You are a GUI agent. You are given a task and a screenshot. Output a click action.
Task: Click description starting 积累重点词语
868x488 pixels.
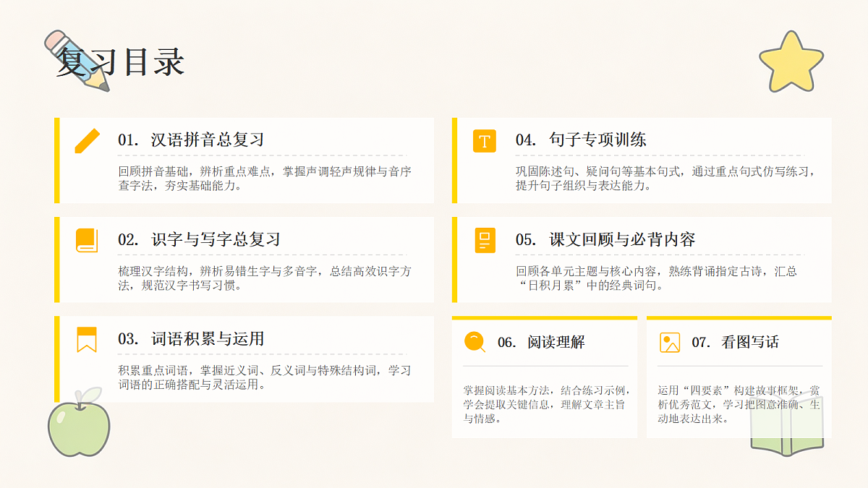[265, 377]
